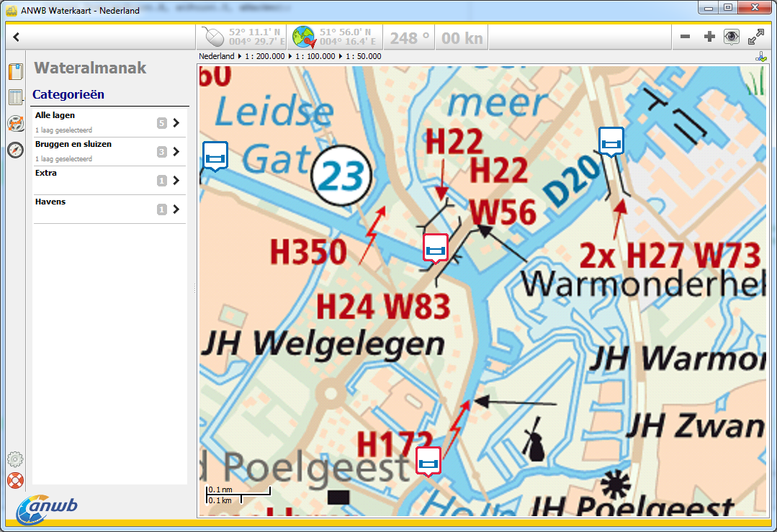The width and height of the screenshot is (777, 532).
Task: Toggle the map overview eye icon
Action: point(732,35)
